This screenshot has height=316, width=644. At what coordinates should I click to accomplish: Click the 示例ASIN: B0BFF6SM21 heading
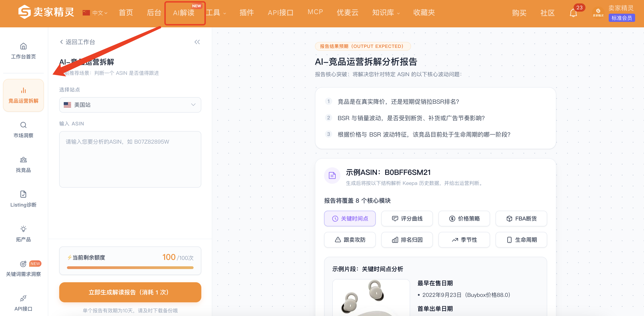[388, 172]
